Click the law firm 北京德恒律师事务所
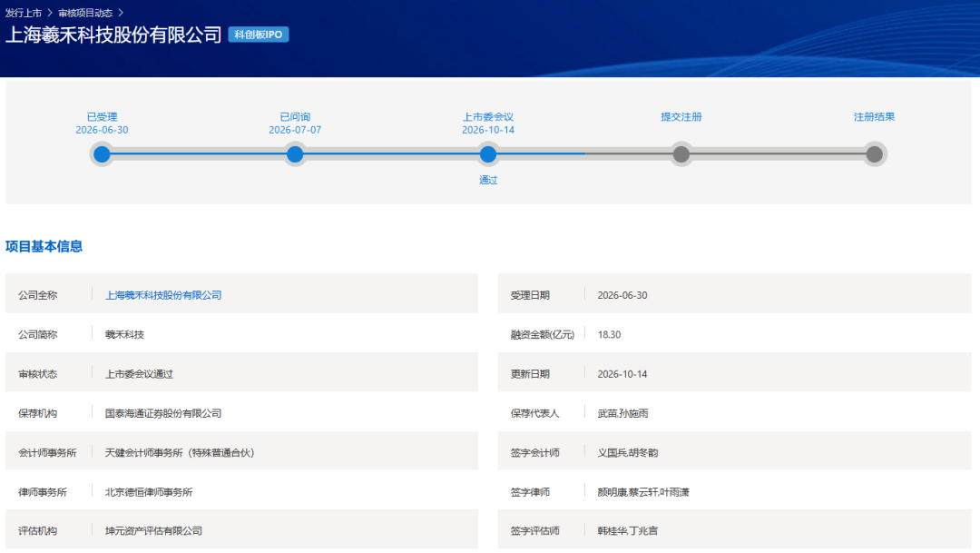 click(x=149, y=492)
